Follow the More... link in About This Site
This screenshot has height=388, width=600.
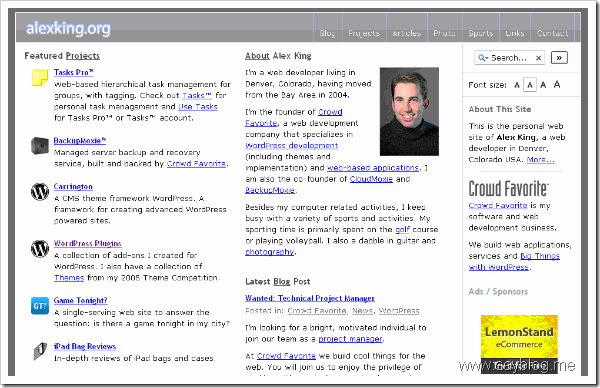[540, 159]
